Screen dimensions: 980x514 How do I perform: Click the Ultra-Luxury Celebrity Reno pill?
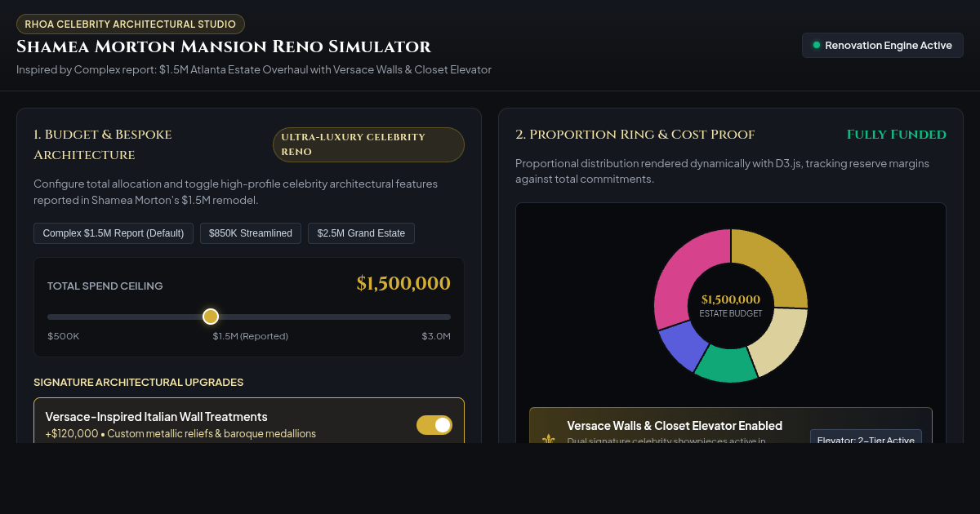tap(368, 144)
